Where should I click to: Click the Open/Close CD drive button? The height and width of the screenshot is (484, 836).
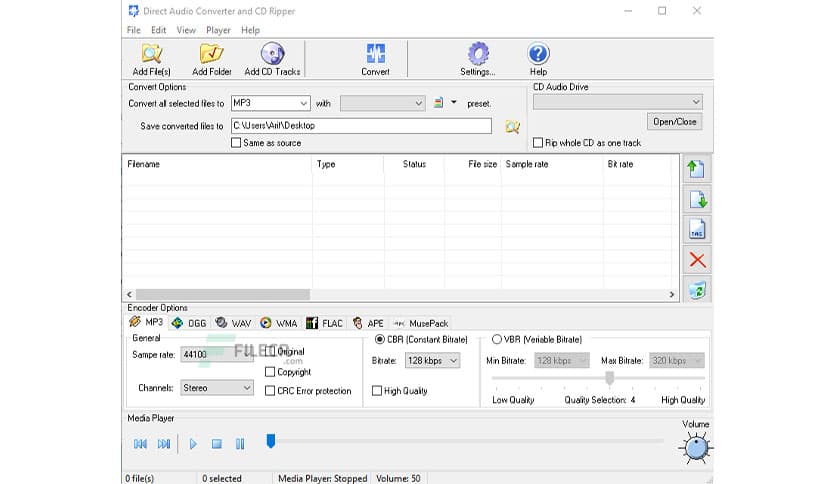(674, 122)
